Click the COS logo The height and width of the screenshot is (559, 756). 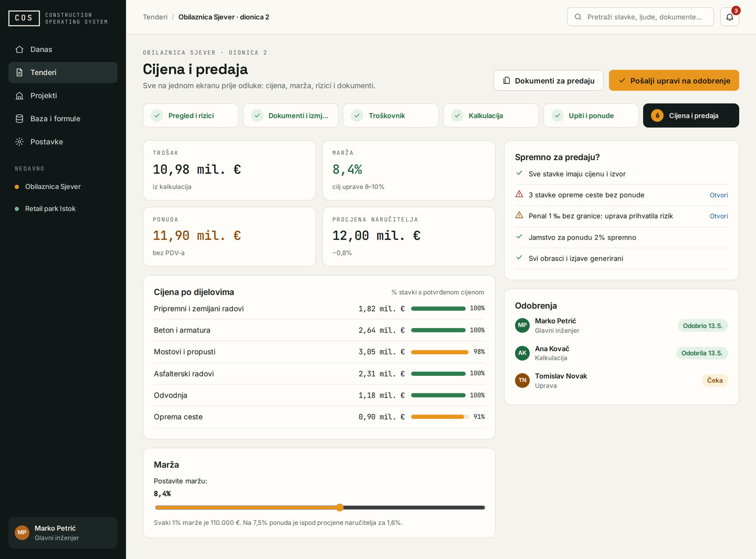24,18
